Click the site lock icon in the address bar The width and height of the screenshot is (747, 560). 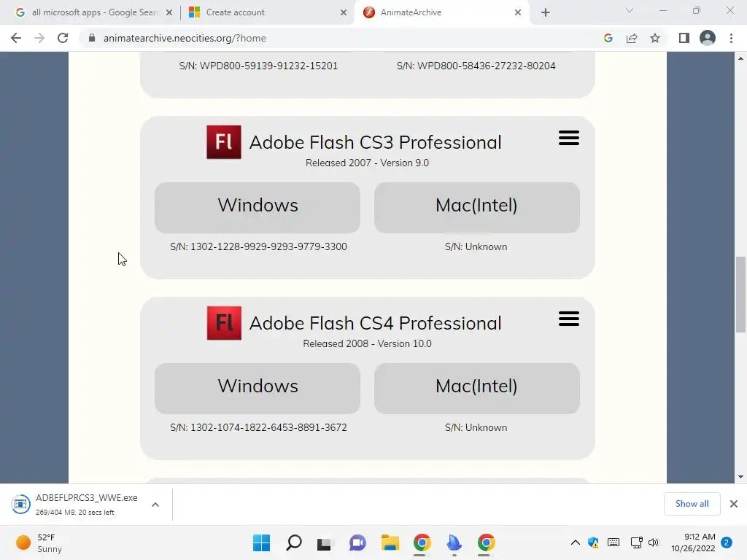[x=92, y=38]
